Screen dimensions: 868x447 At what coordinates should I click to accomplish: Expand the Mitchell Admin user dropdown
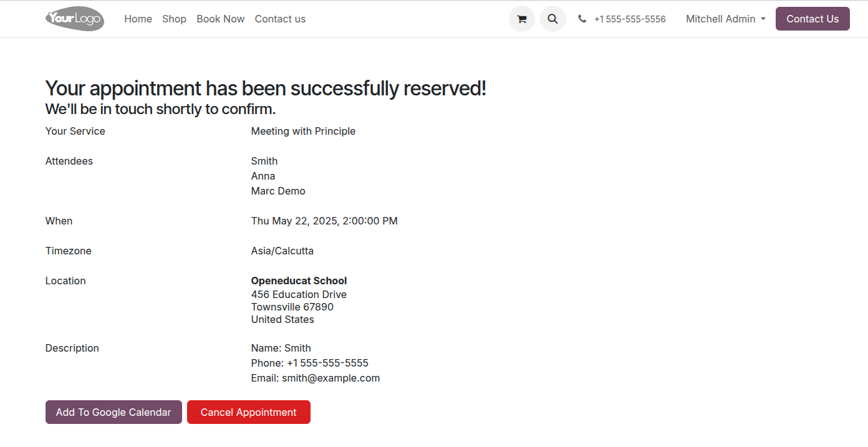(x=725, y=19)
